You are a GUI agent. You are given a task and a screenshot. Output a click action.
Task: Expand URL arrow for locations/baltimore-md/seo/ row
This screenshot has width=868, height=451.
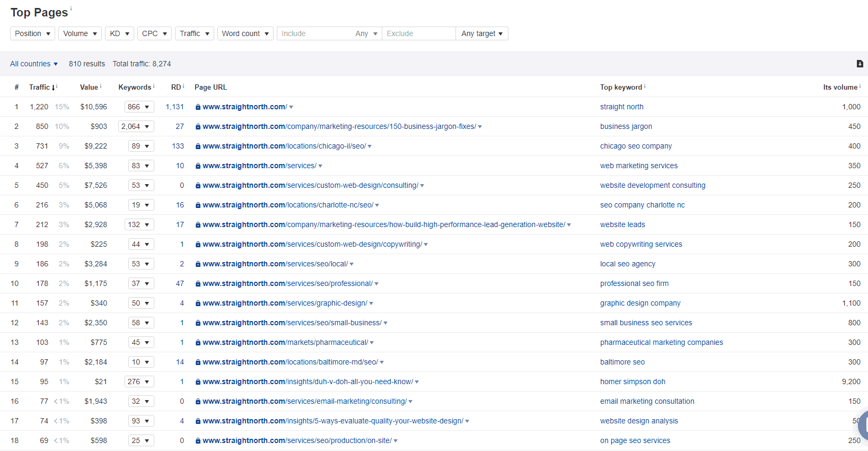pos(382,362)
